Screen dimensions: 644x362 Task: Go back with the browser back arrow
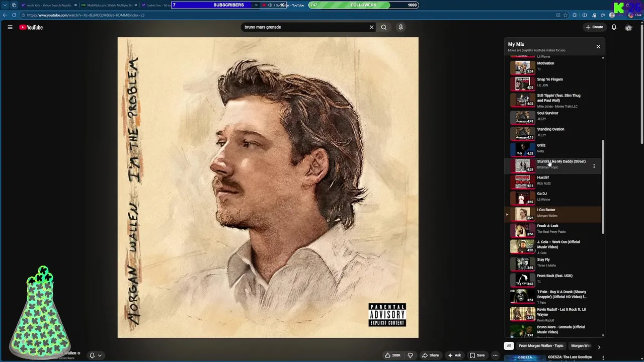point(5,15)
